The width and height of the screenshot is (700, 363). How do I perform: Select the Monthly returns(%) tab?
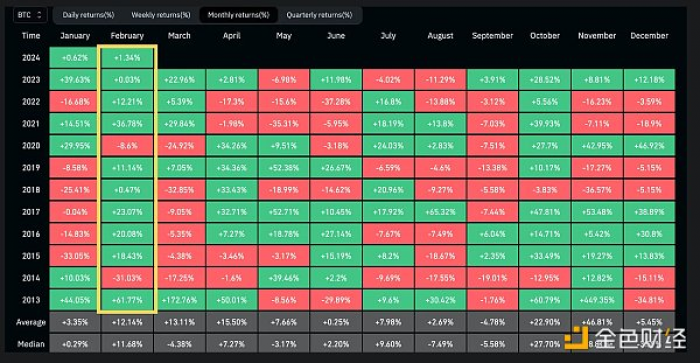[238, 15]
